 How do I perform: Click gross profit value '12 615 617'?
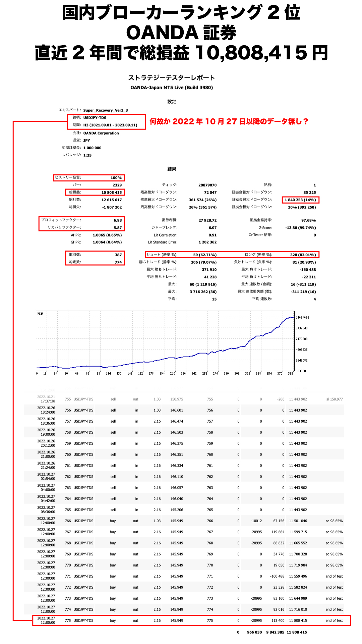[112, 200]
